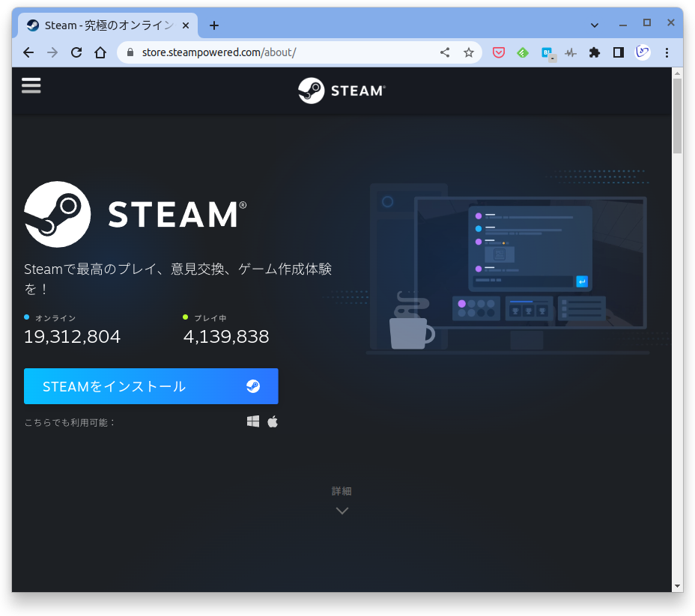
Task: View site security lock info
Action: 130,52
